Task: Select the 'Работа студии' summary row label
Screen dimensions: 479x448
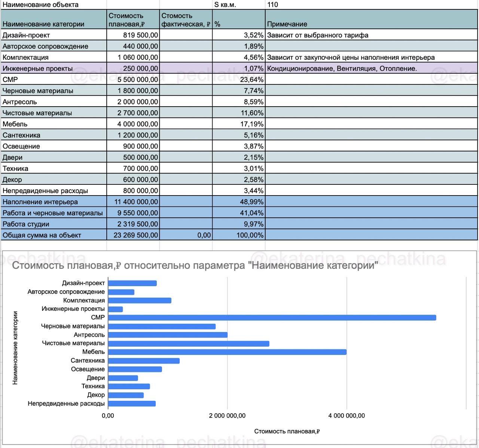Action: 54,224
